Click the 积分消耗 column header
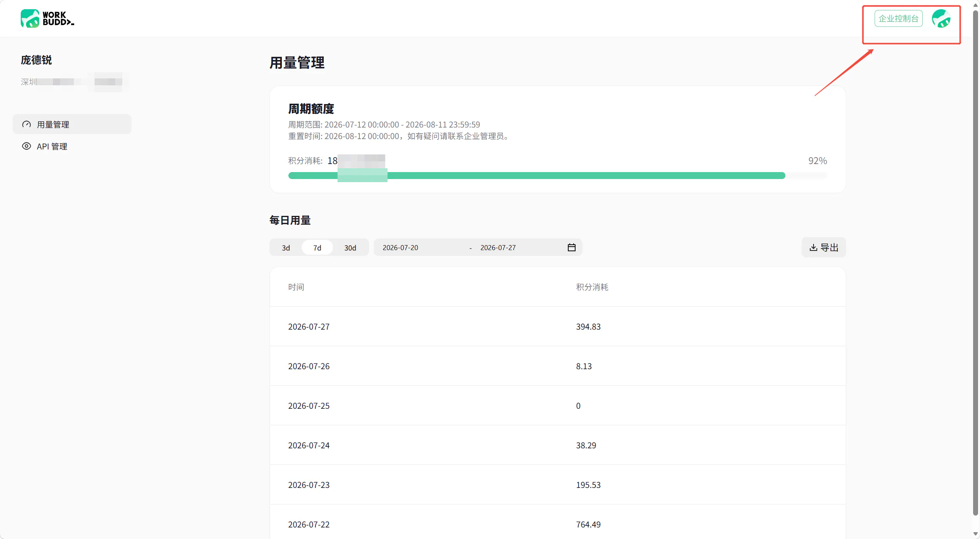The width and height of the screenshot is (980, 539). pyautogui.click(x=592, y=287)
